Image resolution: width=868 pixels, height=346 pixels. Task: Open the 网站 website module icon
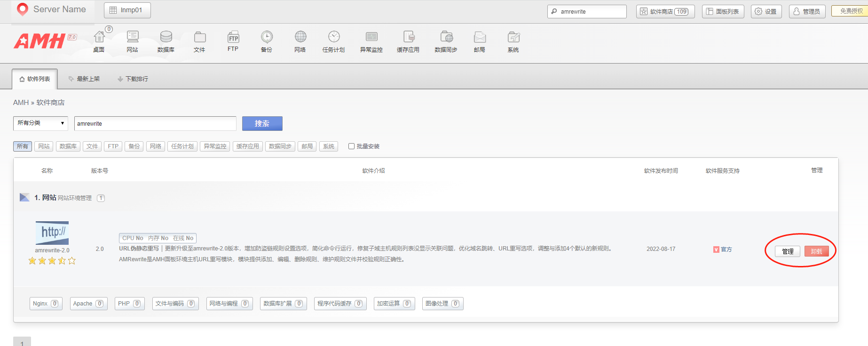pyautogui.click(x=133, y=41)
